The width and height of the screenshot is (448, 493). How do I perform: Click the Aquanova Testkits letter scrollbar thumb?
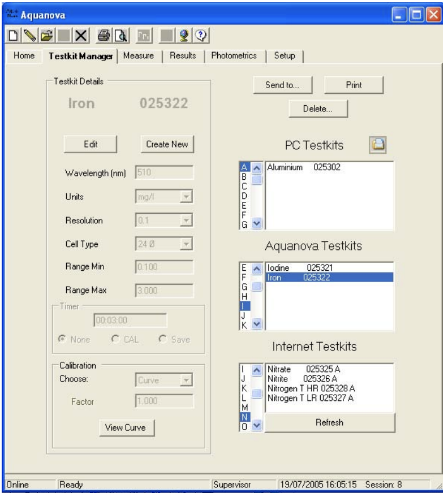pyautogui.click(x=257, y=287)
